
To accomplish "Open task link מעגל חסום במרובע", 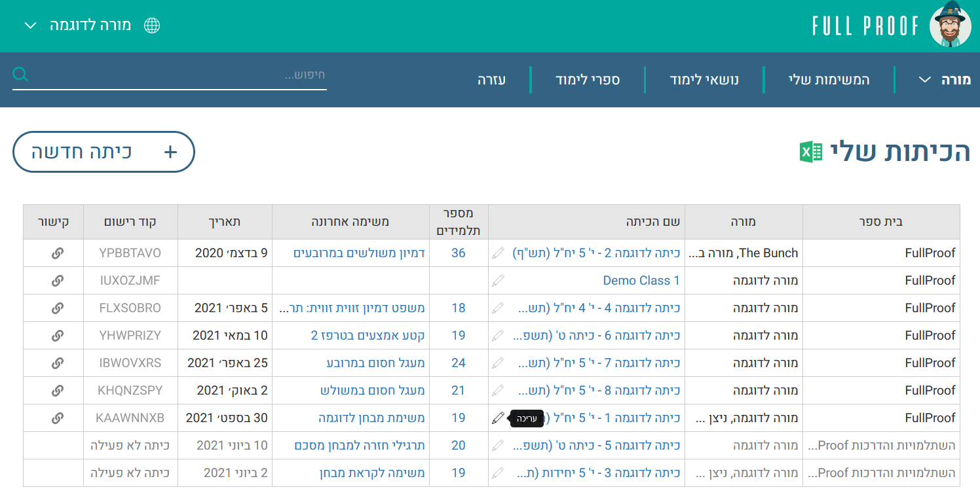I will point(375,363).
